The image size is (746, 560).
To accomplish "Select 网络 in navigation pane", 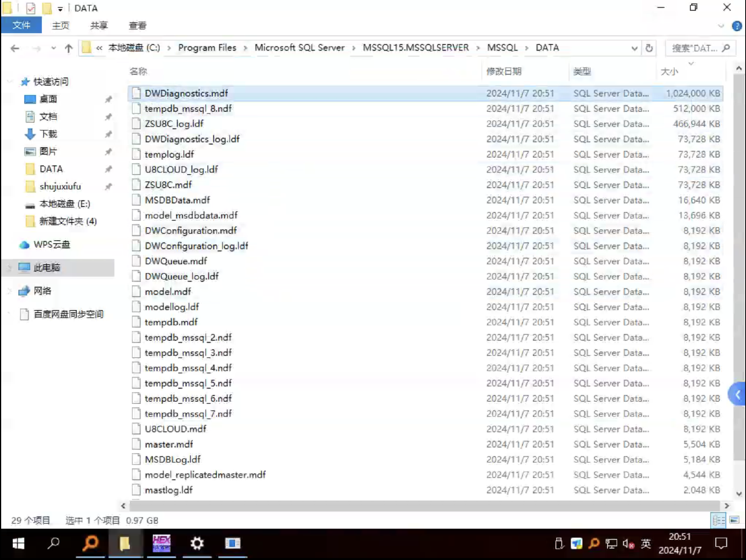I will pyautogui.click(x=42, y=291).
